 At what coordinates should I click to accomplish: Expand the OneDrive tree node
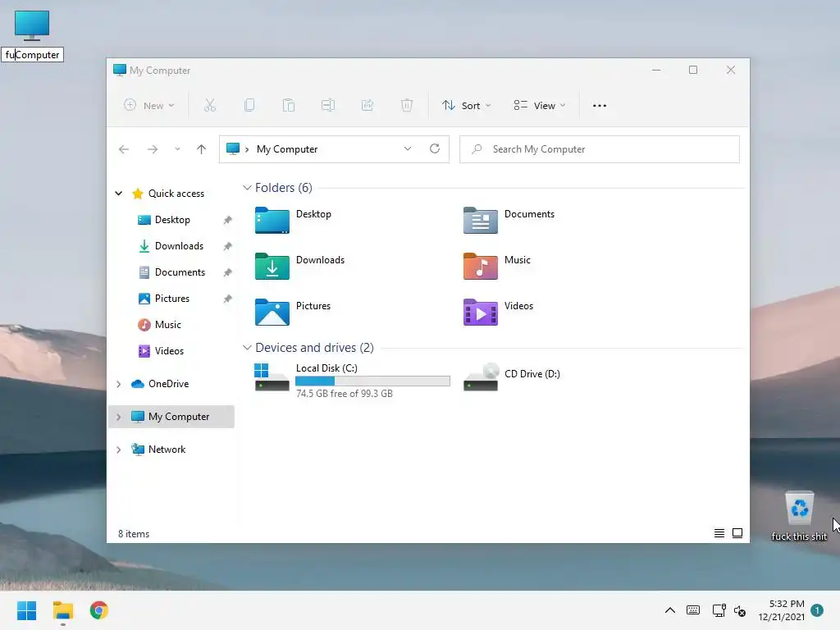(x=119, y=384)
